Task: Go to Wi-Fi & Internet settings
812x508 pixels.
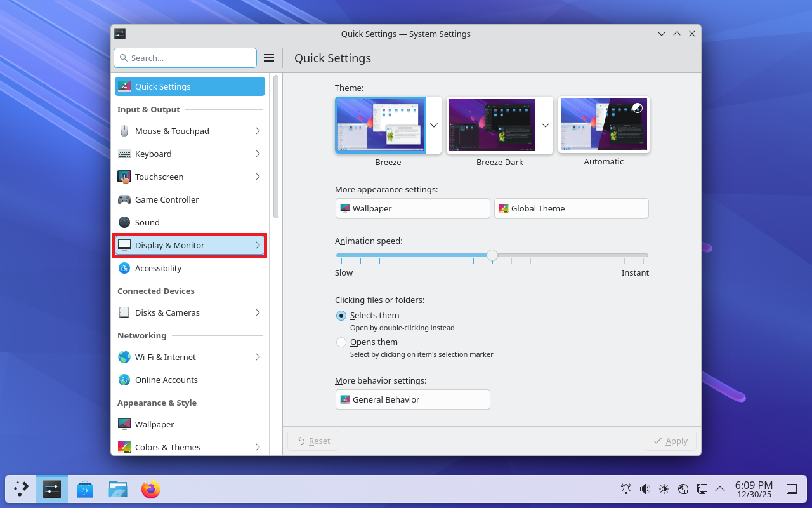Action: (x=165, y=357)
